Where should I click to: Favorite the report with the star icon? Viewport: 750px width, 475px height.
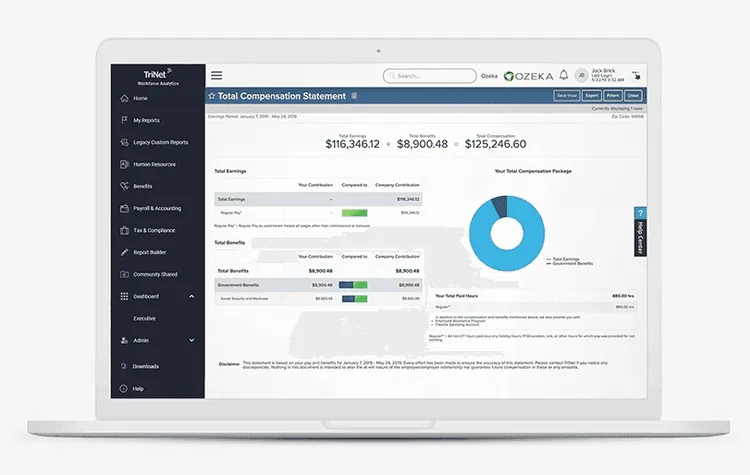pos(211,96)
